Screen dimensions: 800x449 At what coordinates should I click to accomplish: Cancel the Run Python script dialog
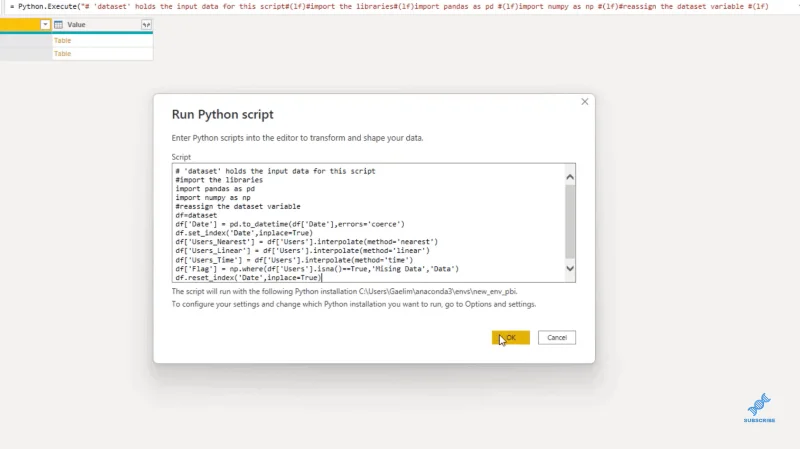pos(557,337)
